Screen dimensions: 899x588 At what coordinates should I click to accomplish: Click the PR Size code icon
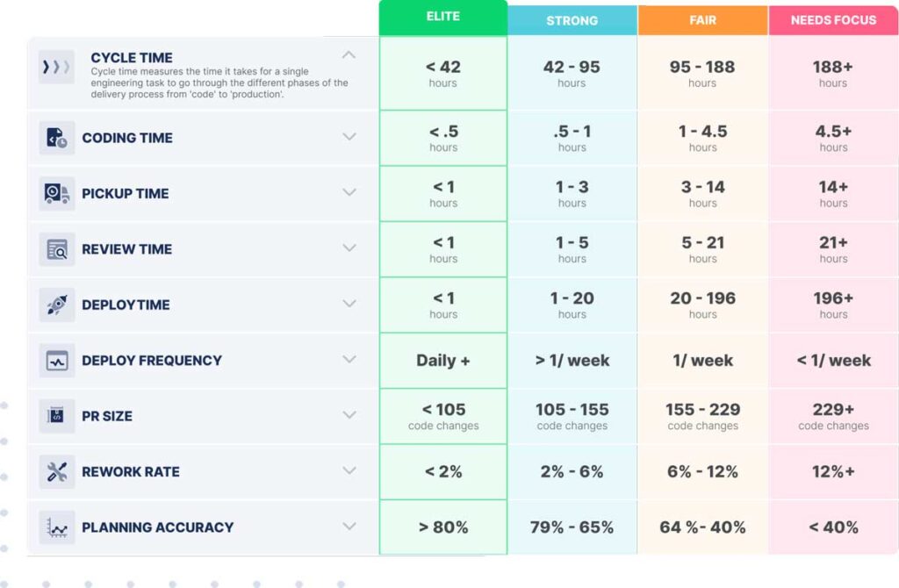tap(57, 416)
